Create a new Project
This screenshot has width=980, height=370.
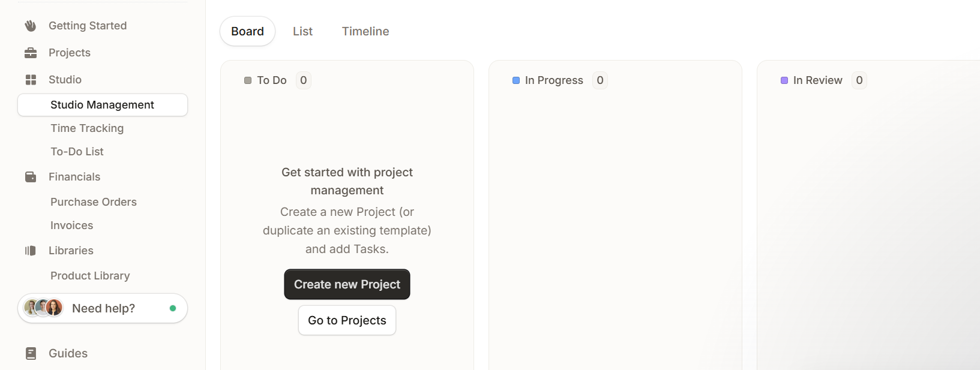347,284
